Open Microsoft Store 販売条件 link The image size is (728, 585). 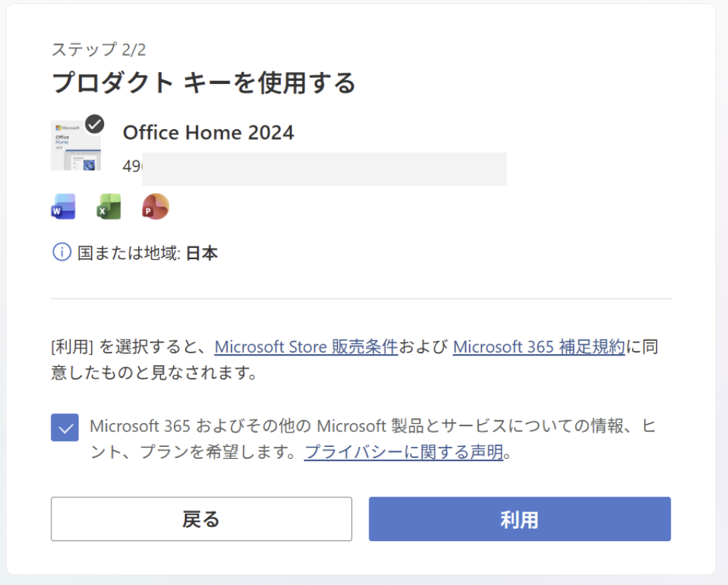click(x=306, y=347)
